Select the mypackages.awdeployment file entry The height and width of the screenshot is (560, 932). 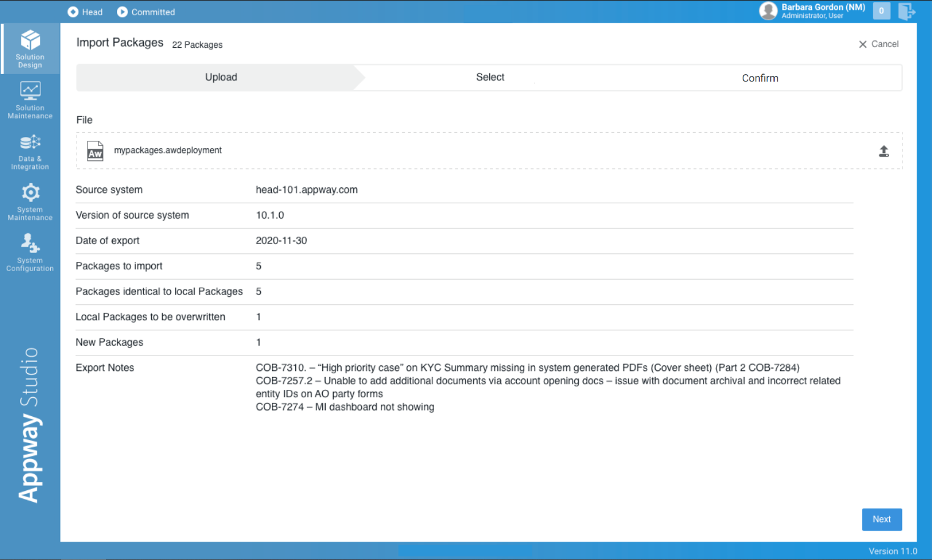(168, 150)
